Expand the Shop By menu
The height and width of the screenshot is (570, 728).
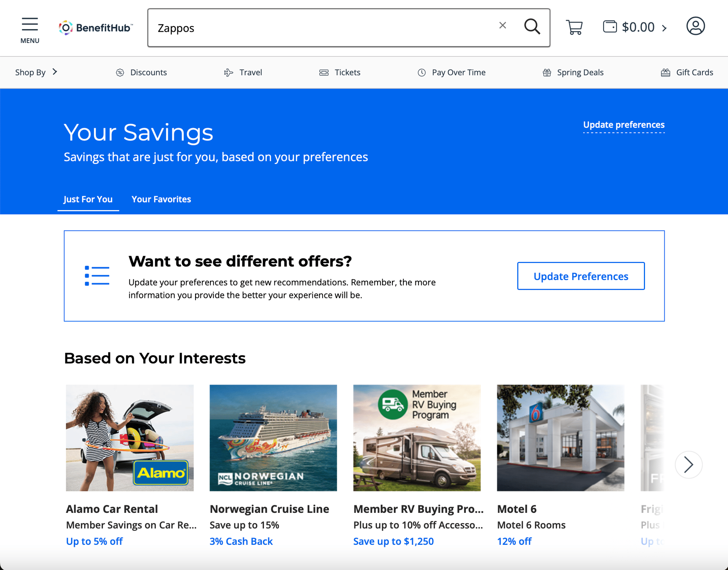(x=36, y=72)
